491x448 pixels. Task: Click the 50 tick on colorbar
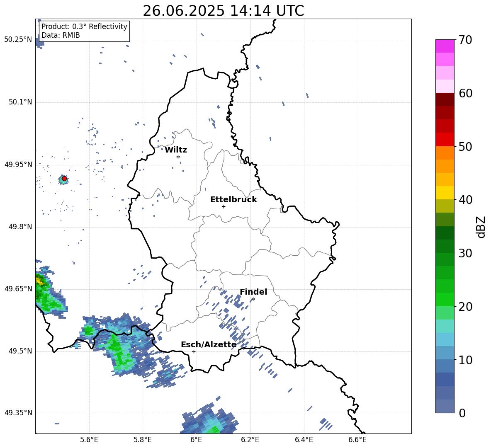coord(465,146)
